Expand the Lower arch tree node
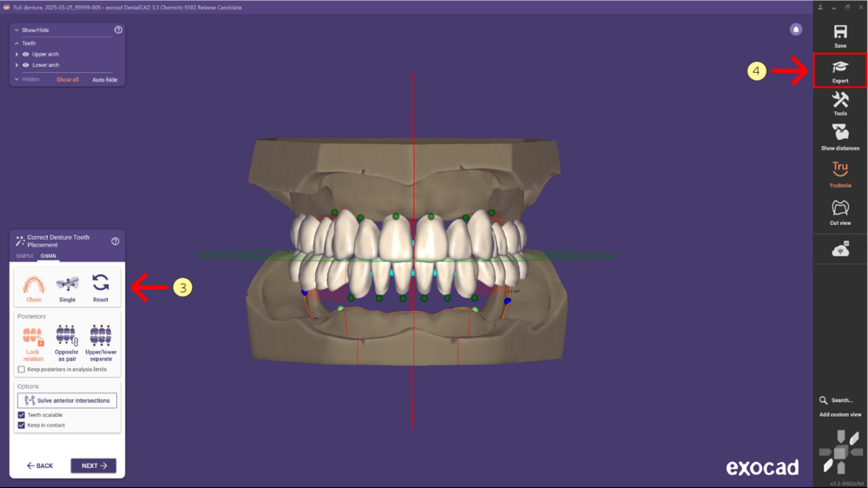This screenshot has height=488, width=868. [16, 65]
